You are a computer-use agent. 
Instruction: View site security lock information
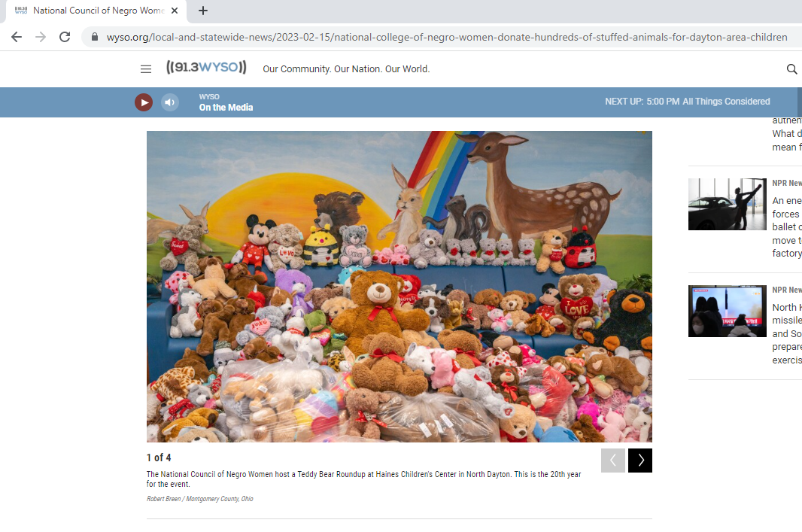(95, 37)
